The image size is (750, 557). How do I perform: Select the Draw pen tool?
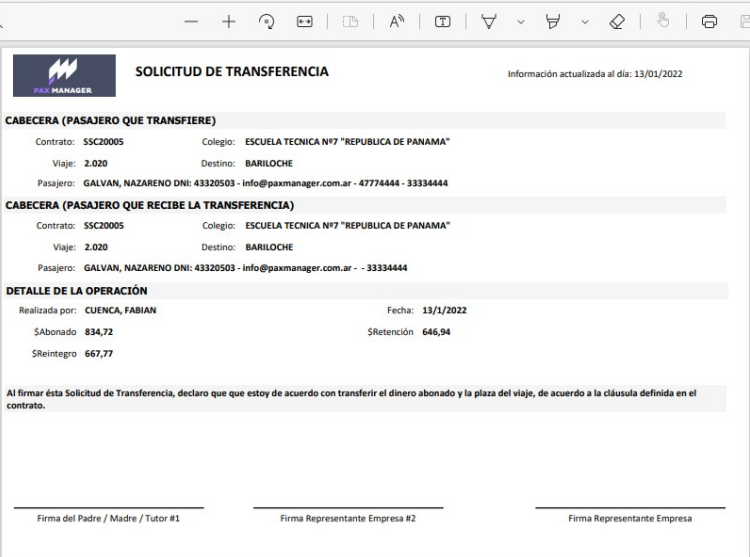pyautogui.click(x=489, y=22)
